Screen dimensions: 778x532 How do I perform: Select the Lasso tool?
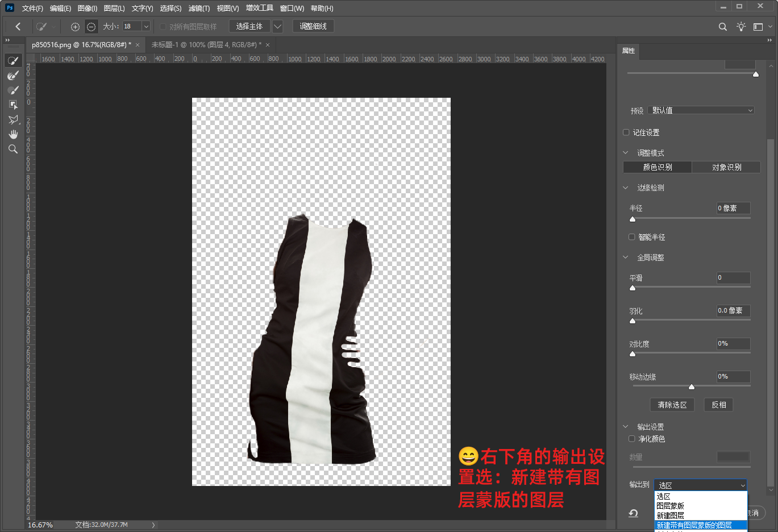point(13,120)
